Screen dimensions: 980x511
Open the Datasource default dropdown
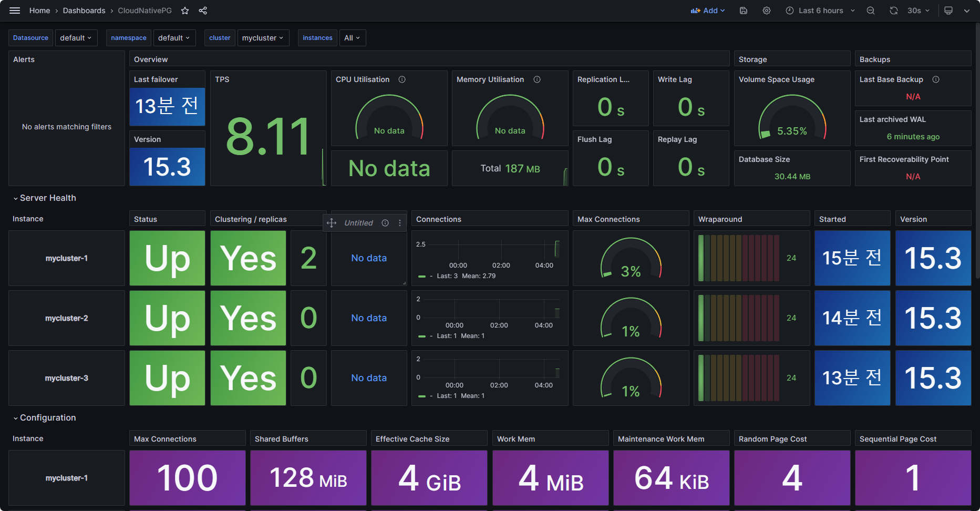(x=76, y=38)
